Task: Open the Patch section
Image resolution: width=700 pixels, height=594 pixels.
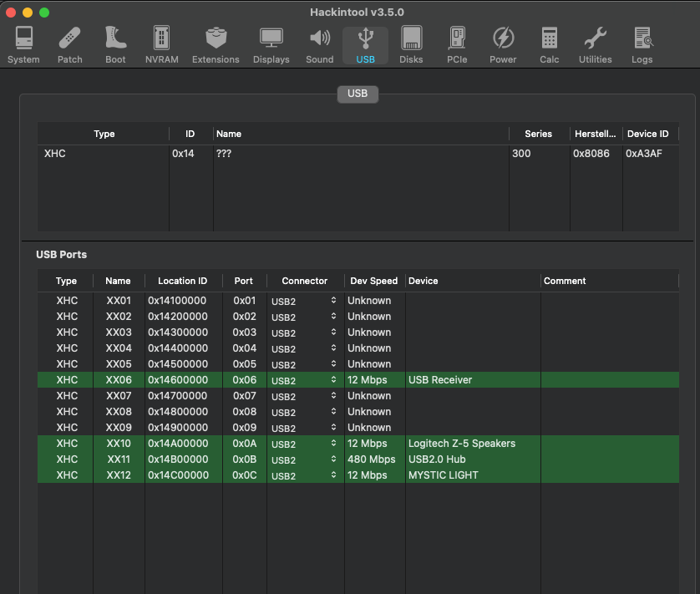Action: (x=70, y=45)
